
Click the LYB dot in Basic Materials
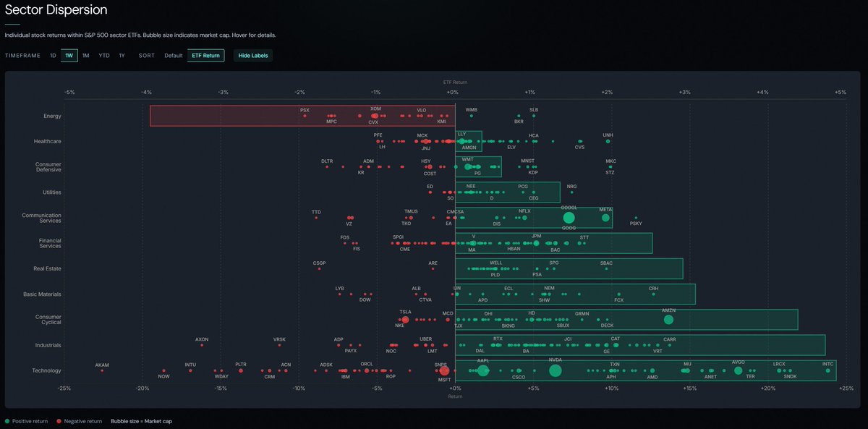click(339, 294)
